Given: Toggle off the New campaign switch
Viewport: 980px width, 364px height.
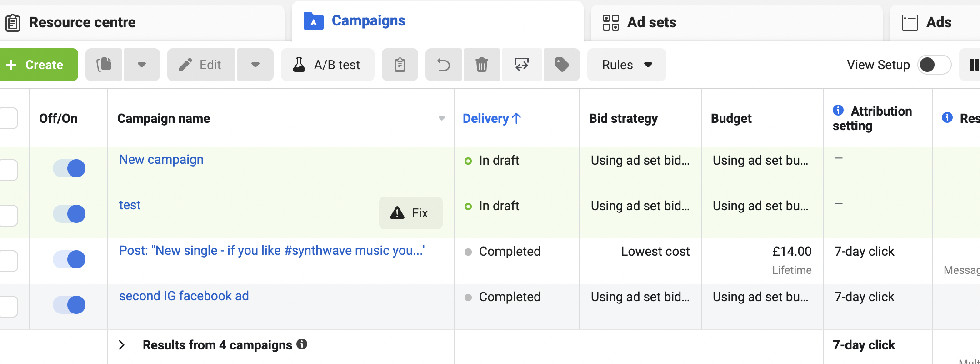Looking at the screenshot, I should [69, 168].
